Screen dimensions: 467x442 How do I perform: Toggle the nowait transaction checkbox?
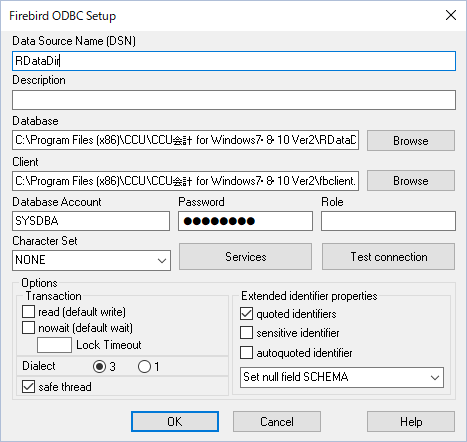(28, 328)
